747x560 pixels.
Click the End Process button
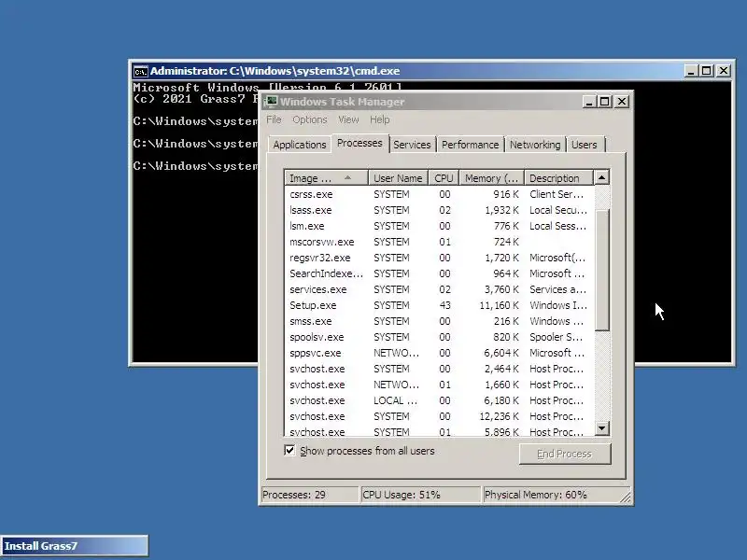[565, 454]
